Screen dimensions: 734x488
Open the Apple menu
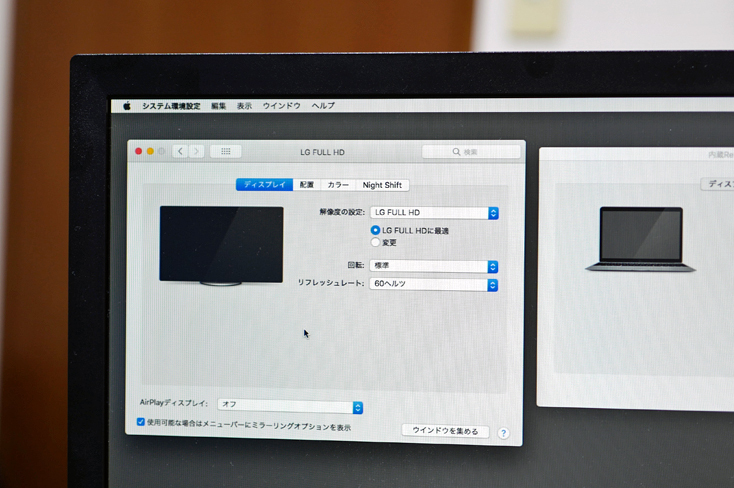(127, 106)
